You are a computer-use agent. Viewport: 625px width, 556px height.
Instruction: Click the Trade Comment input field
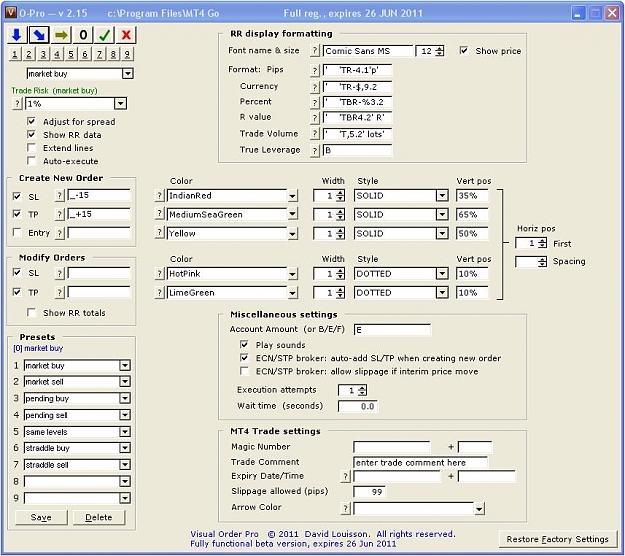tap(420, 463)
